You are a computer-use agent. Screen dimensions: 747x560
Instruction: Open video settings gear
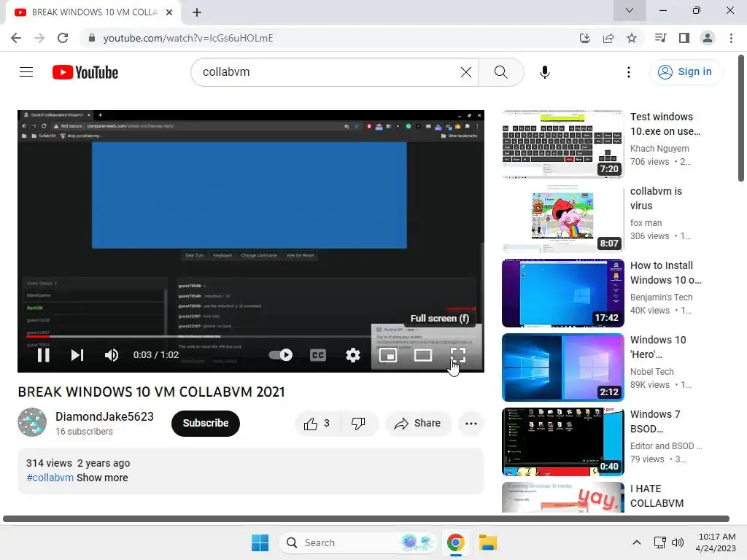click(x=353, y=355)
